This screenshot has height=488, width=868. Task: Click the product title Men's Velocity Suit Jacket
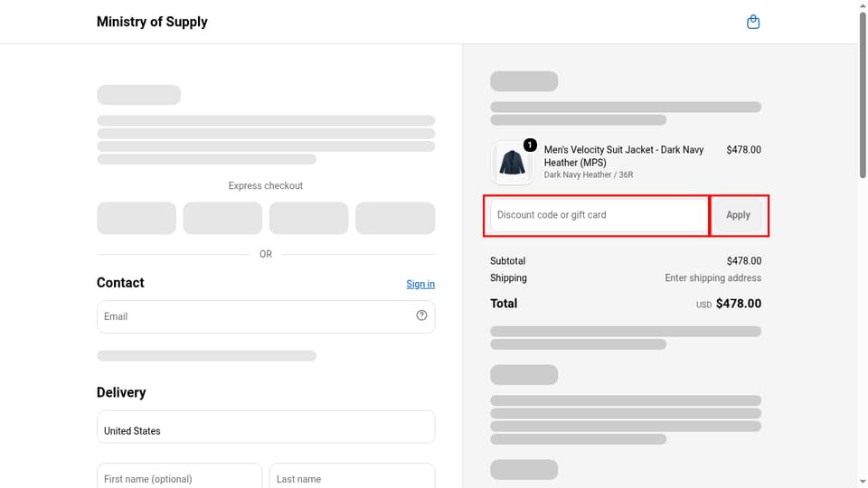click(624, 156)
